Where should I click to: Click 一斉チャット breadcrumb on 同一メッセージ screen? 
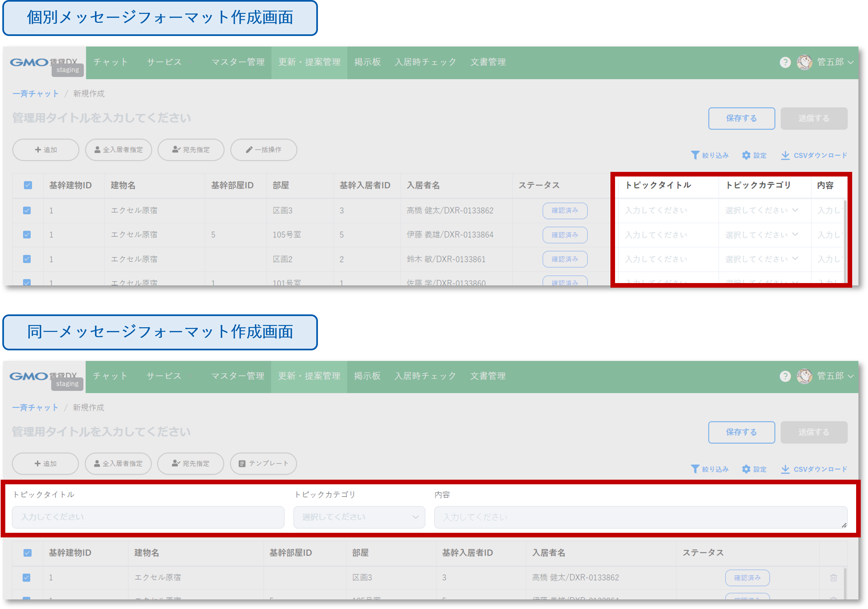pos(35,408)
